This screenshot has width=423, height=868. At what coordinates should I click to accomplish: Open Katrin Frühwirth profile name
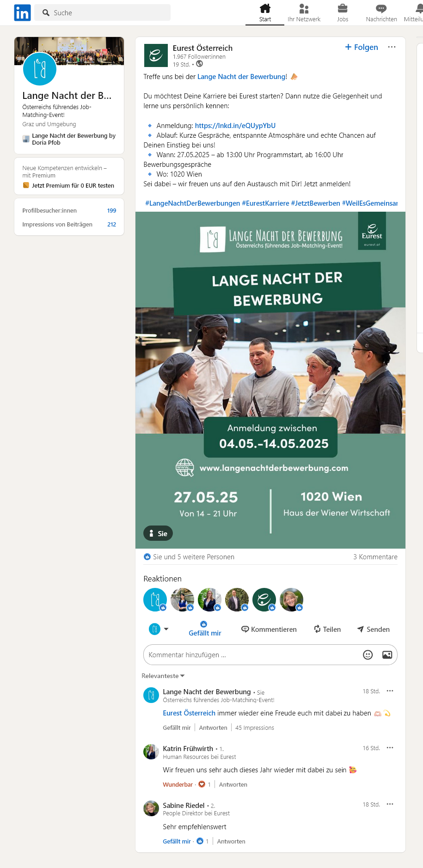pos(188,749)
